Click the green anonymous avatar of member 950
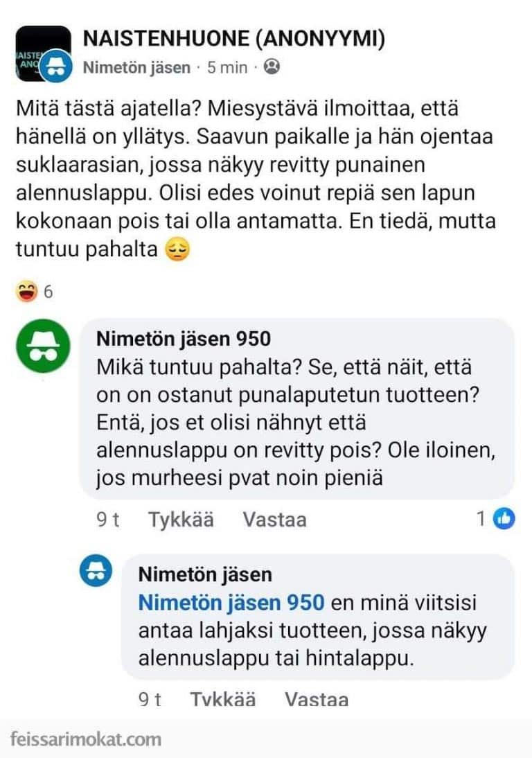The image size is (532, 758). coord(43,346)
